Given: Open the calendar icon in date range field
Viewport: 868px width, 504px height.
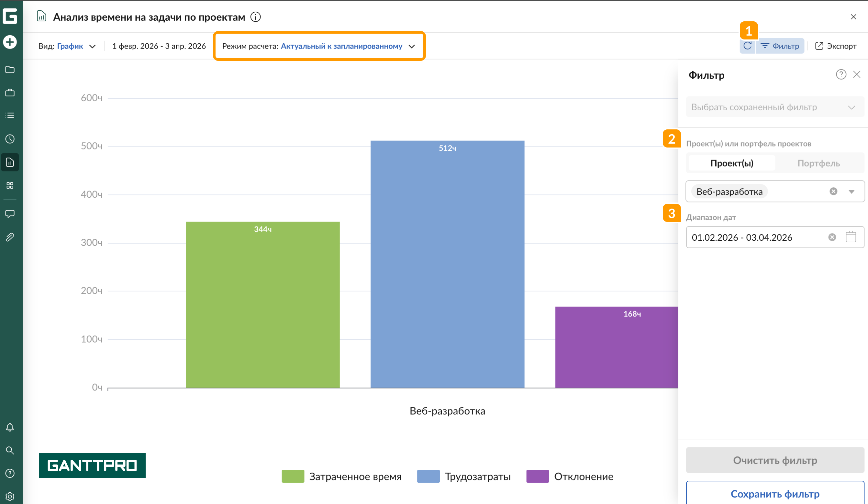Looking at the screenshot, I should point(851,237).
